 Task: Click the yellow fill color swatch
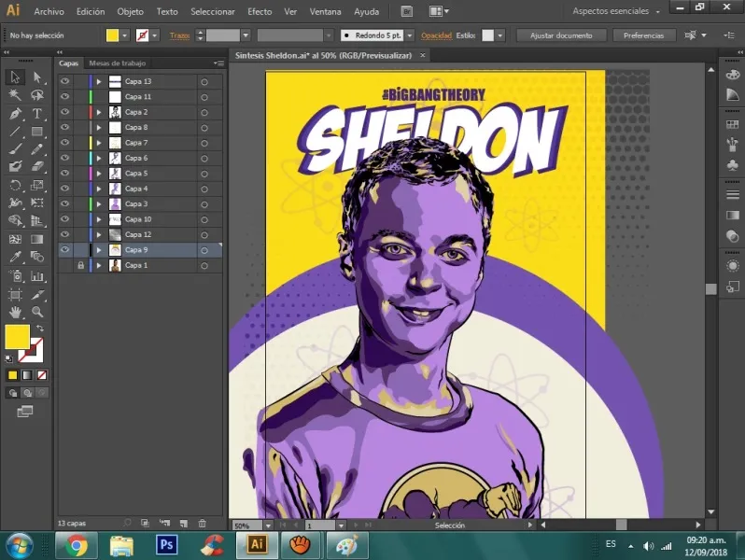(x=17, y=336)
